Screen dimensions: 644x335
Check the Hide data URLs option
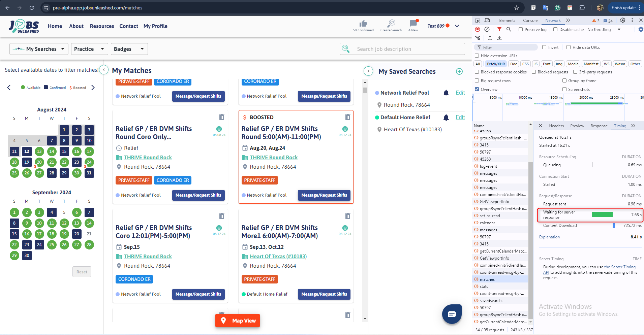[x=569, y=47]
